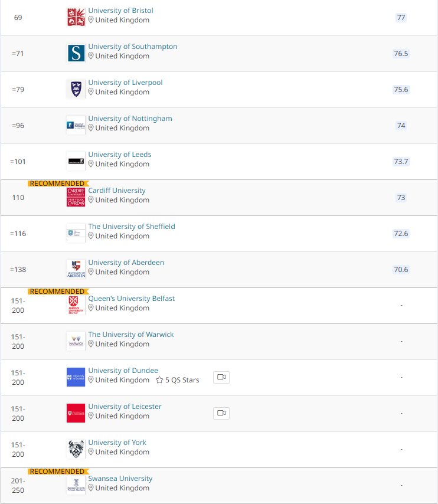This screenshot has height=504, width=438.
Task: Click the location pin under University of York
Action: (91, 452)
